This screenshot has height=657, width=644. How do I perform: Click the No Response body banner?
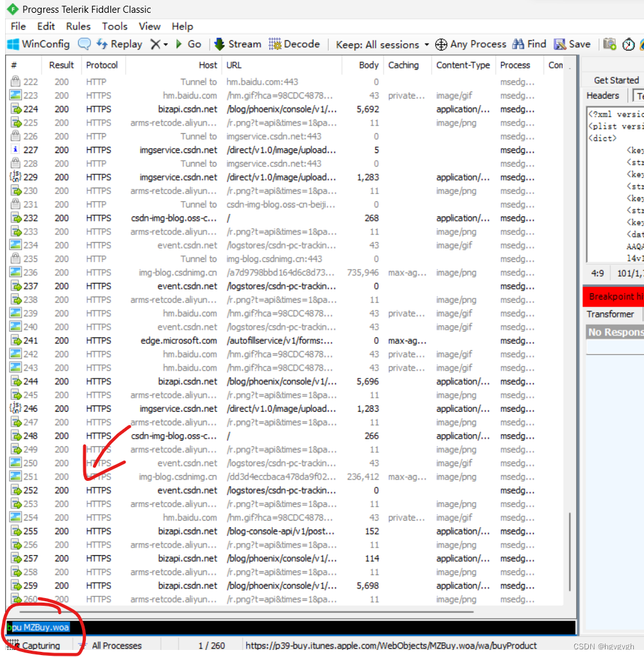pos(615,332)
